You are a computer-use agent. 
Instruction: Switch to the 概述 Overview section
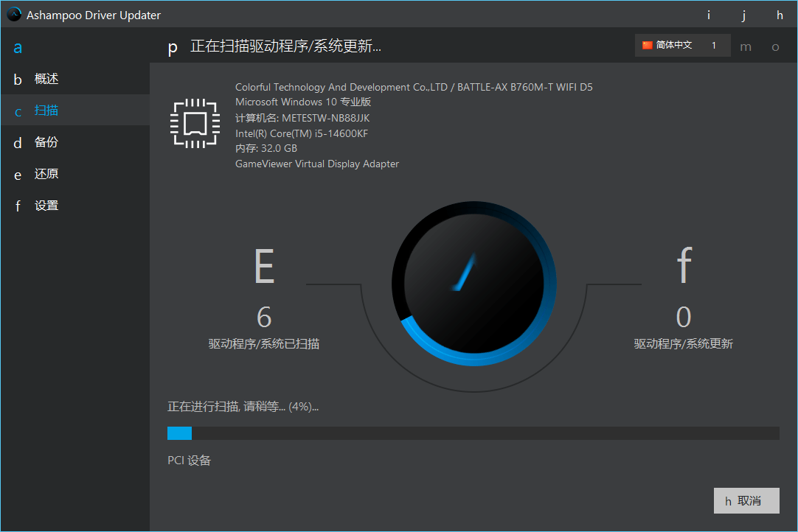click(46, 79)
